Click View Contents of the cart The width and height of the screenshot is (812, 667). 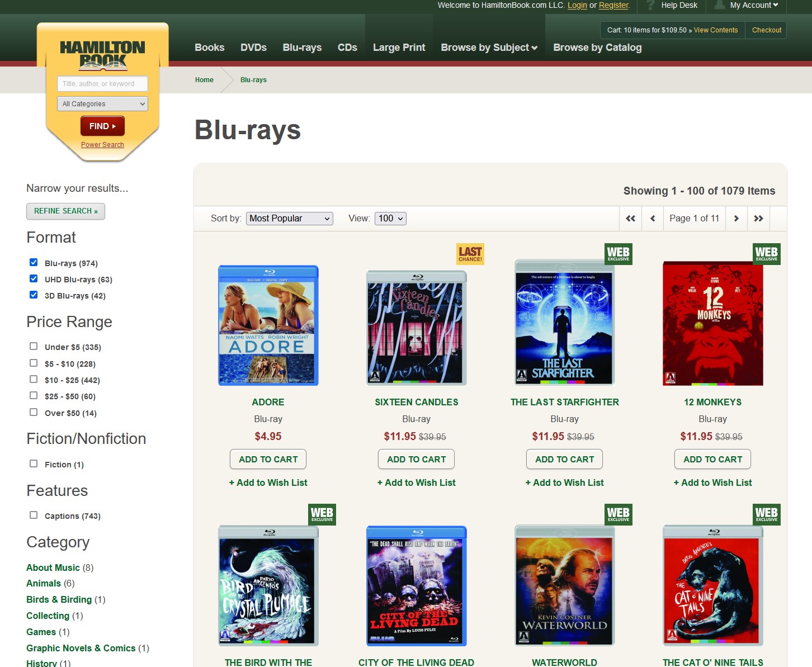pos(716,30)
